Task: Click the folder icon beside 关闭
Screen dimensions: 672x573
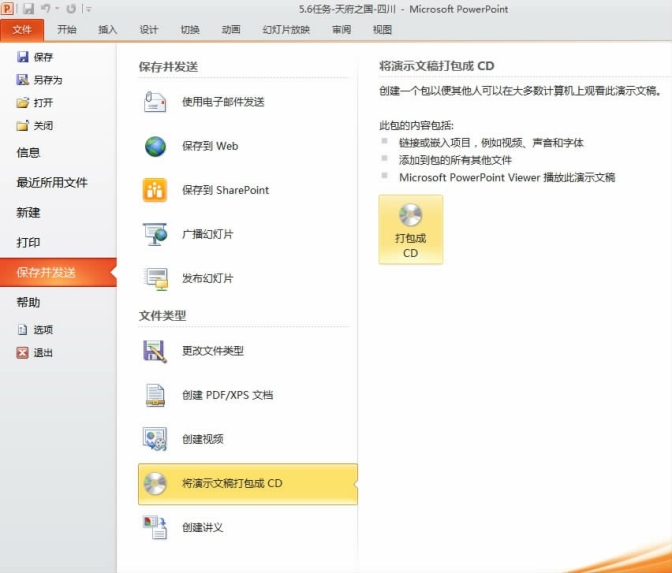Action: coord(22,125)
